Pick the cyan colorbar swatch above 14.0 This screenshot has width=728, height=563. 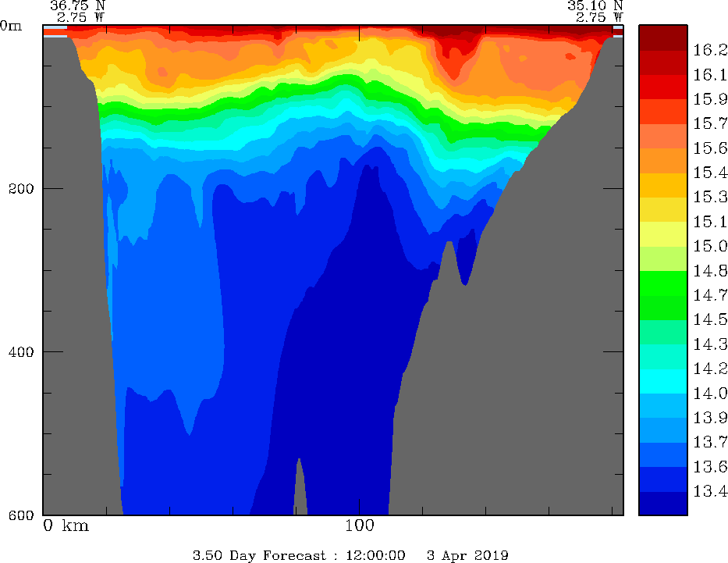point(662,381)
